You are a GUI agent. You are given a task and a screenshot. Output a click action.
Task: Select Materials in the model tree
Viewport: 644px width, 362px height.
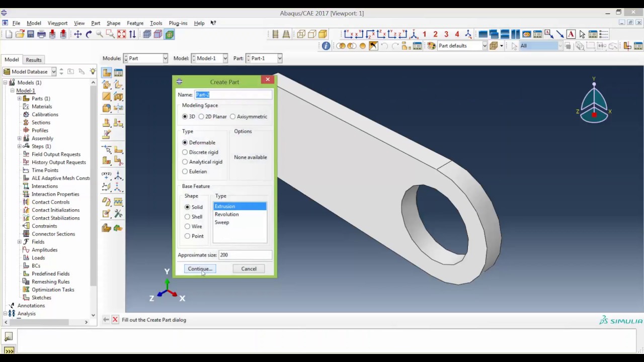point(42,107)
